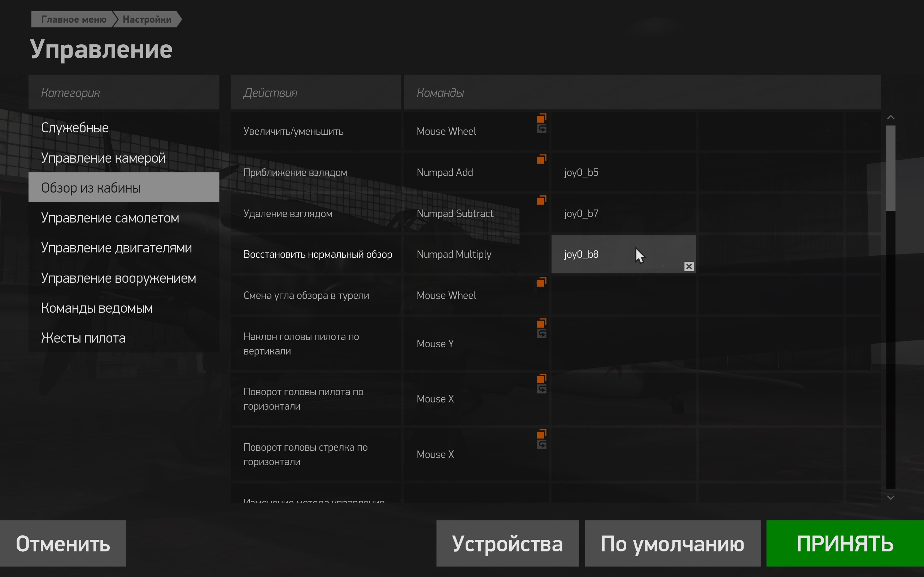Viewport: 924px width, 577px height.
Task: Click orange icon on Смена угла обзора row
Action: [541, 282]
